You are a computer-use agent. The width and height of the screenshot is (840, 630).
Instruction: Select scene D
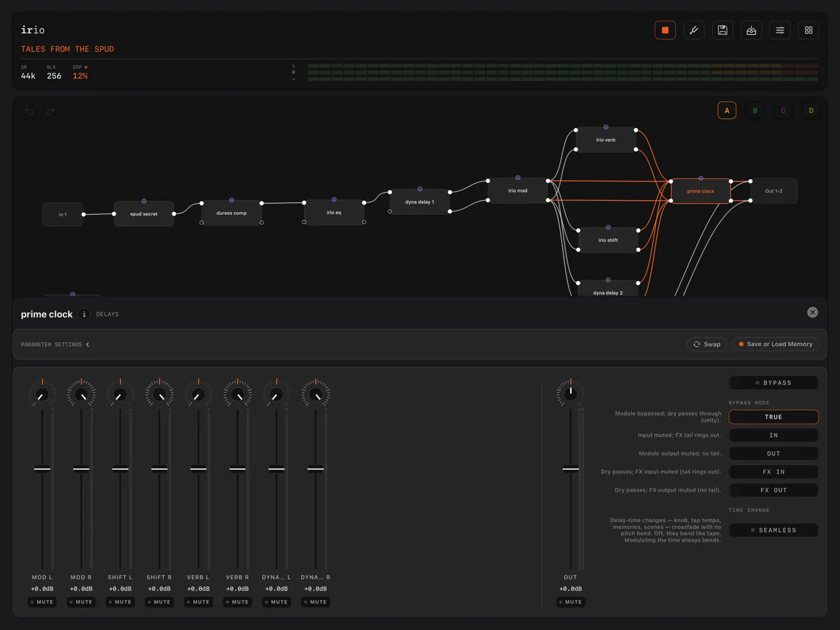pos(811,110)
